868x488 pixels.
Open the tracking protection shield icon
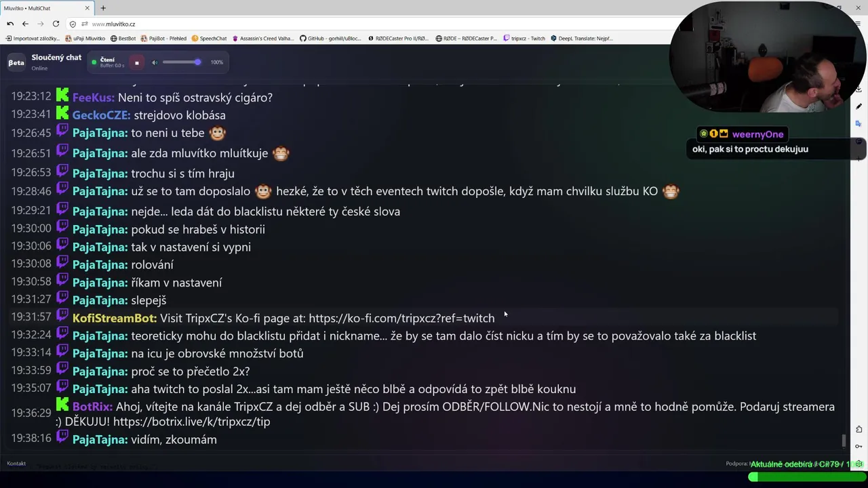73,24
